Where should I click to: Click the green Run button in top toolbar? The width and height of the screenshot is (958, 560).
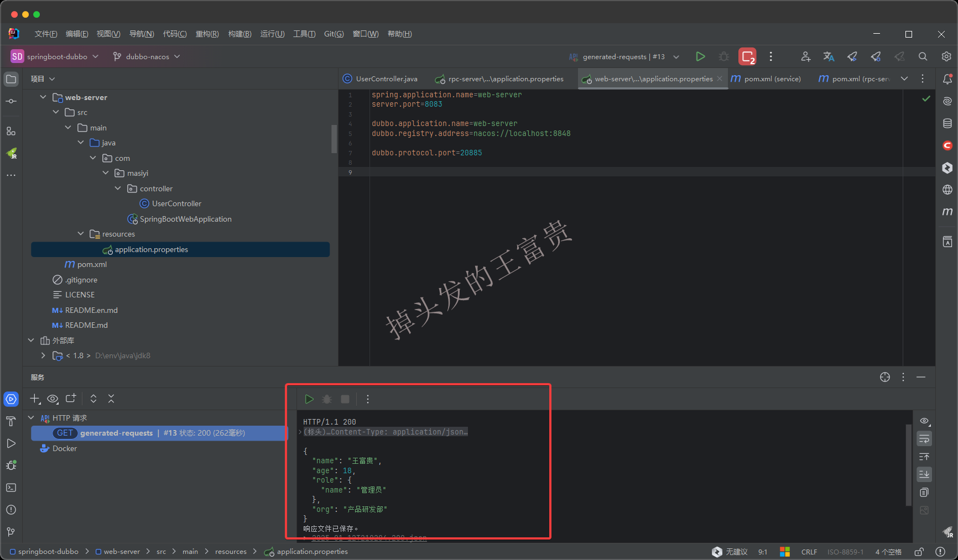700,56
